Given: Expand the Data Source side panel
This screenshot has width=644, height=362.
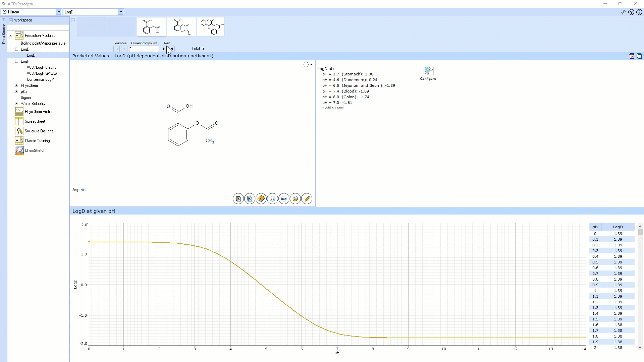Looking at the screenshot, I should click(3, 20).
